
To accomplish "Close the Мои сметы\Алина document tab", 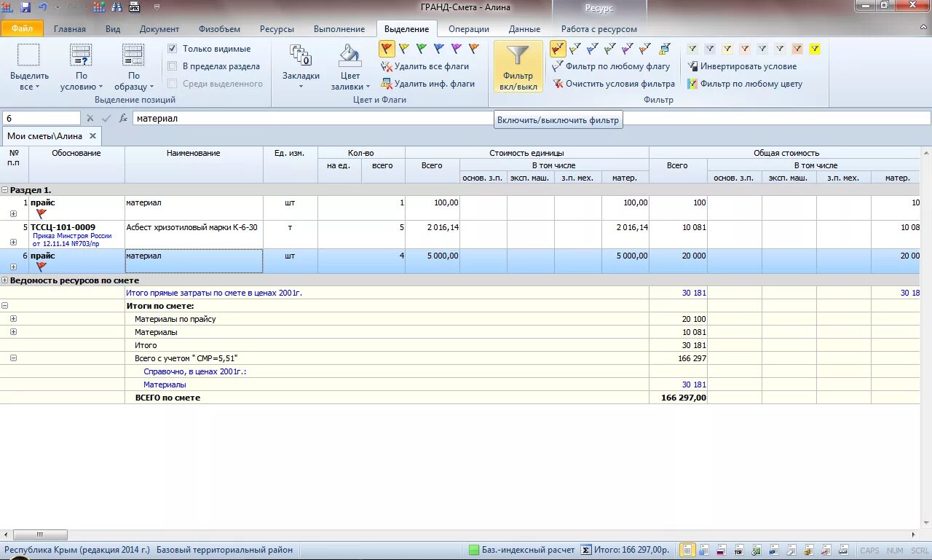I will 92,136.
